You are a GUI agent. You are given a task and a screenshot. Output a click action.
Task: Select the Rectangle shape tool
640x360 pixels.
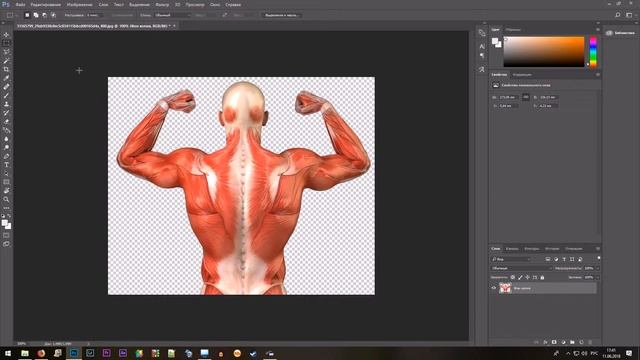pyautogui.click(x=6, y=182)
